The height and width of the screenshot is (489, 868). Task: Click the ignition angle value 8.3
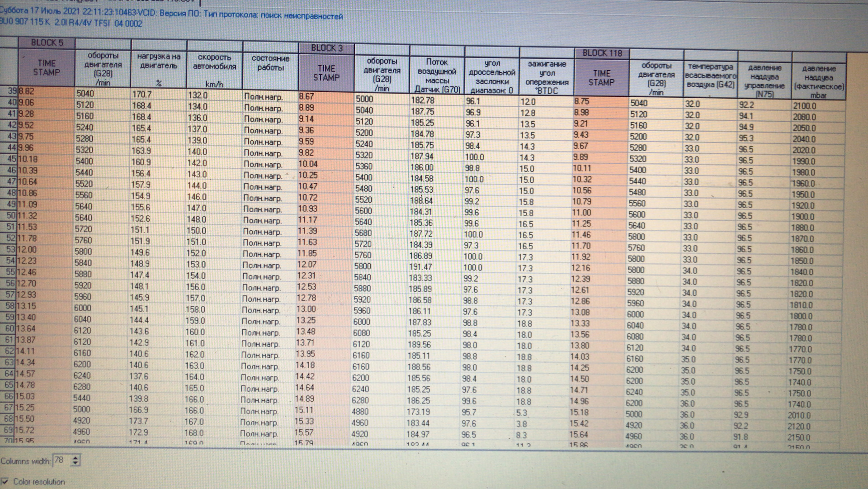click(x=521, y=435)
